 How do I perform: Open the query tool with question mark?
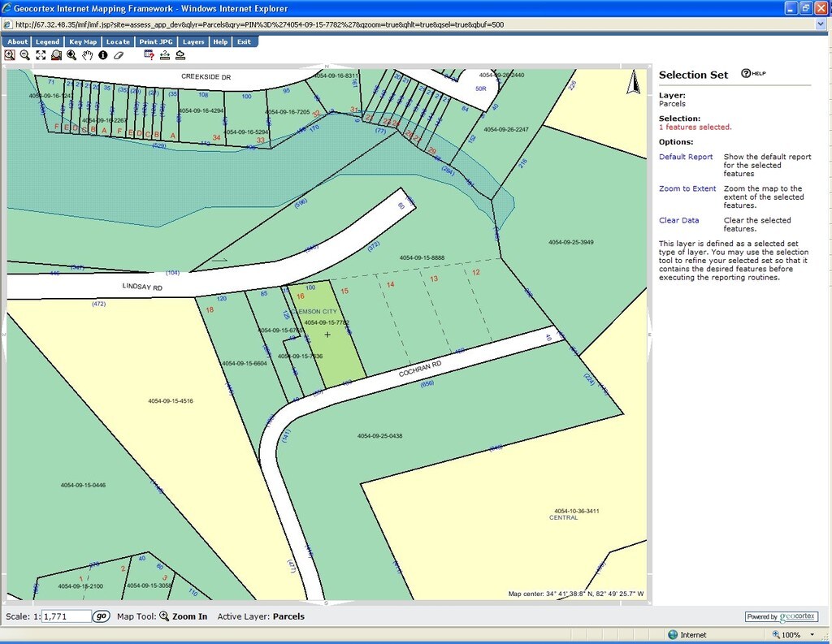149,55
